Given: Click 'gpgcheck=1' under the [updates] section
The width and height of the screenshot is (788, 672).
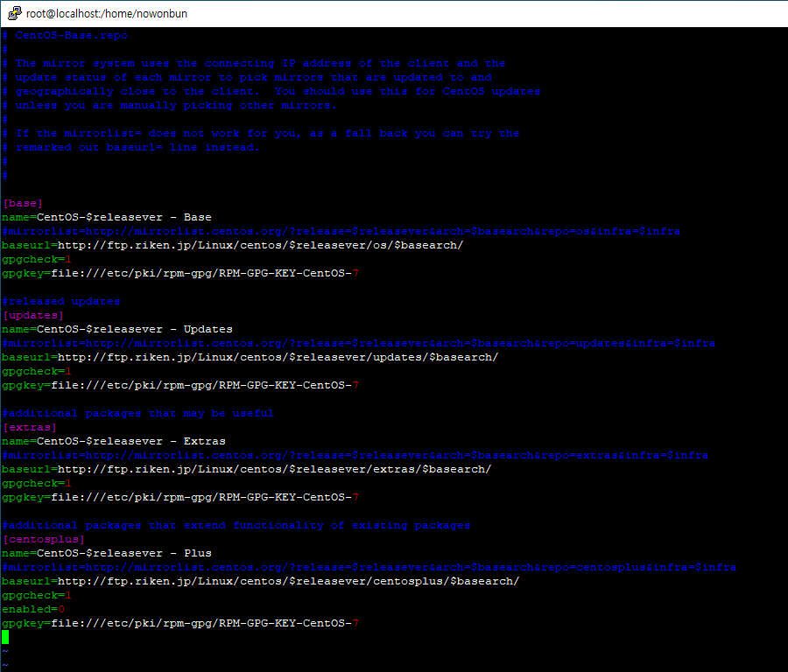Looking at the screenshot, I should tap(37, 372).
